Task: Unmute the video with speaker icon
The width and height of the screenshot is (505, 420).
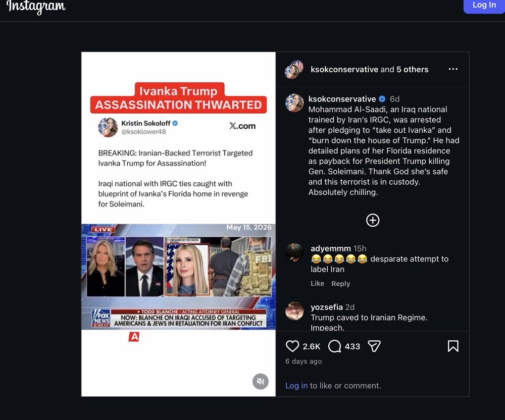Action: (x=260, y=381)
